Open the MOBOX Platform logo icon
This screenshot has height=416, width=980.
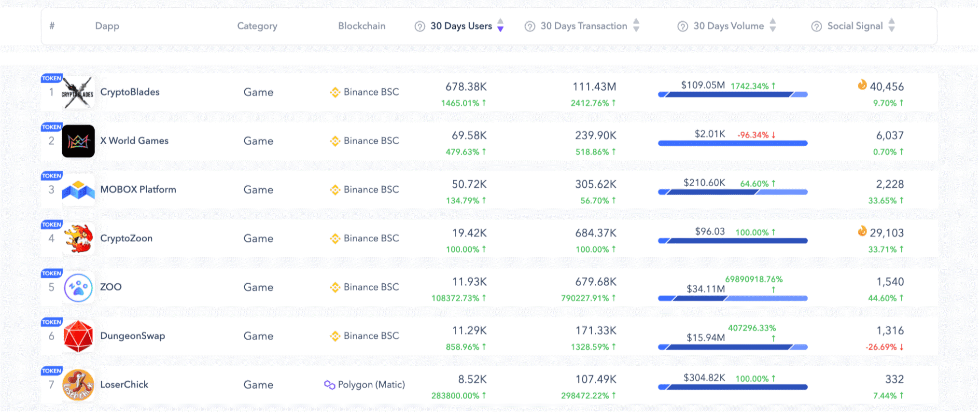[x=78, y=190]
